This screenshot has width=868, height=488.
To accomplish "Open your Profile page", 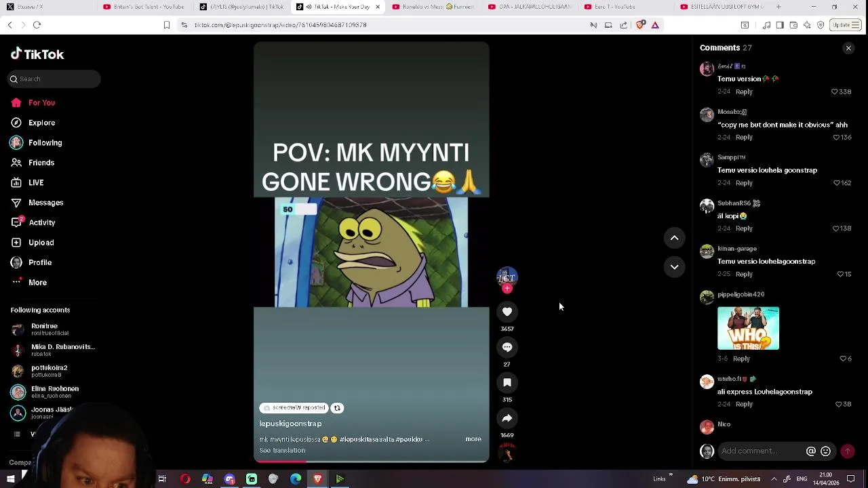I will tap(31, 262).
